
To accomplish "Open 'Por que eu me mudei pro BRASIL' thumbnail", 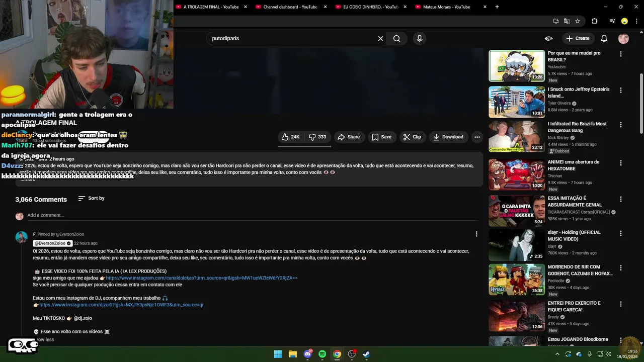I will [x=517, y=66].
